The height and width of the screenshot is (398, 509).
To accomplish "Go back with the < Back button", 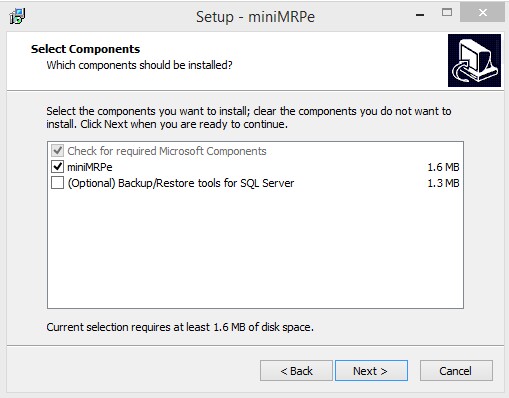I will point(296,370).
